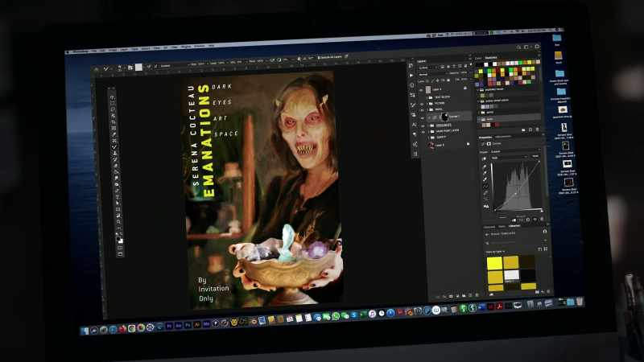Open the Actions play-icon collapsed panel
The width and height of the screenshot is (644, 362).
click(x=411, y=76)
